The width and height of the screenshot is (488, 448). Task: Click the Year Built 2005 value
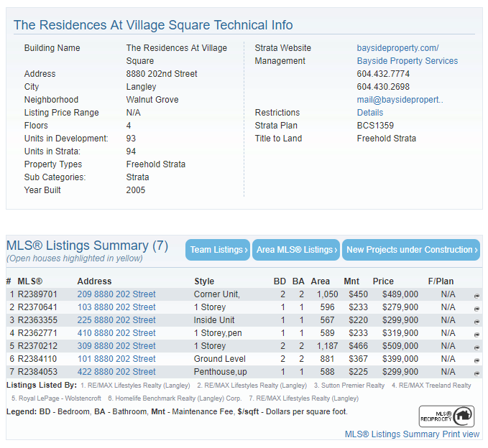click(x=136, y=190)
